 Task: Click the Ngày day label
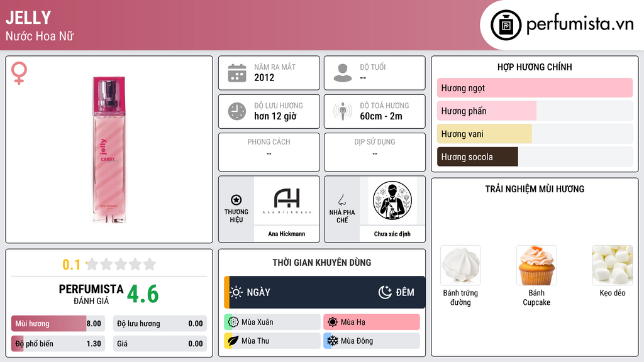coord(258,292)
